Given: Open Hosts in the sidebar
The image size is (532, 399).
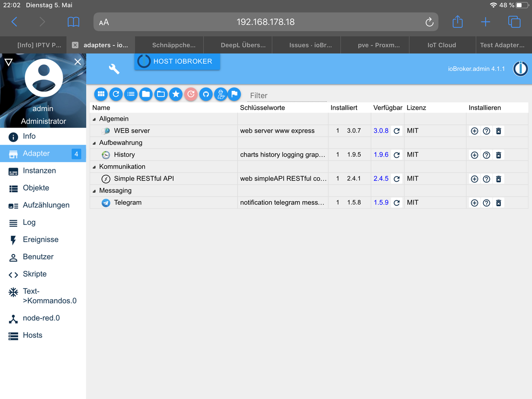Looking at the screenshot, I should [43, 335].
